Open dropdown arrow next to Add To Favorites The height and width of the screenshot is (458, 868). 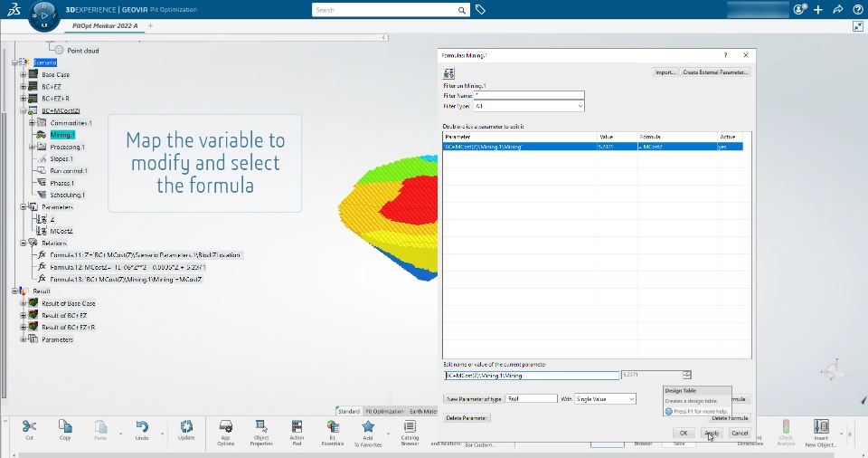pos(388,434)
